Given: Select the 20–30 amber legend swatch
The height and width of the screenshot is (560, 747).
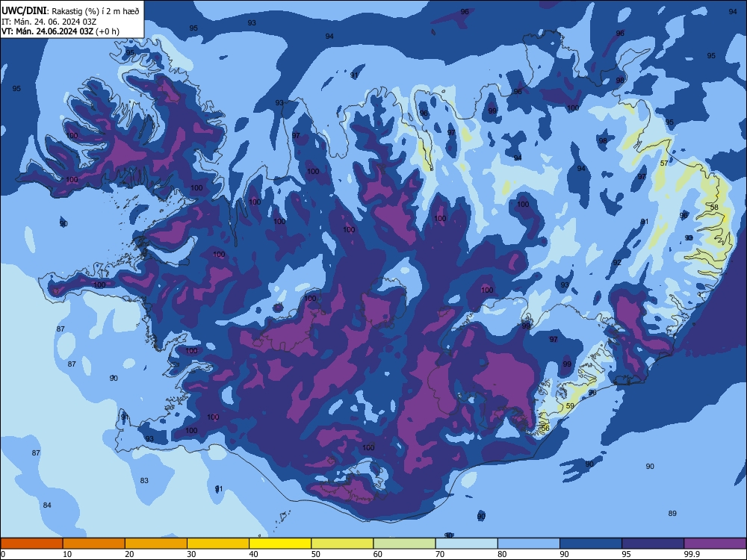Looking at the screenshot, I should point(156,544).
